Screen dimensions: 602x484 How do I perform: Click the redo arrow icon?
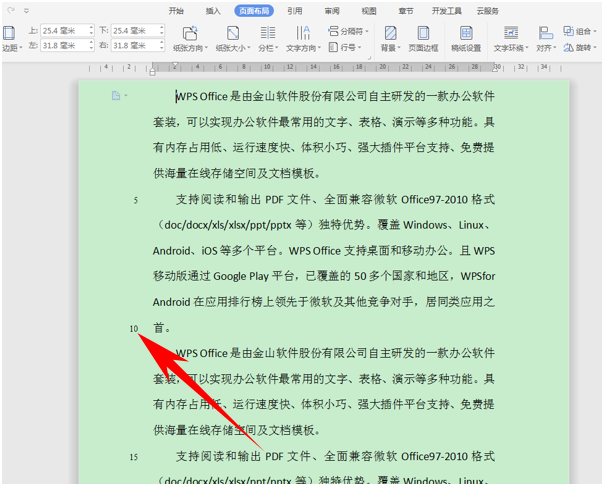(11, 10)
